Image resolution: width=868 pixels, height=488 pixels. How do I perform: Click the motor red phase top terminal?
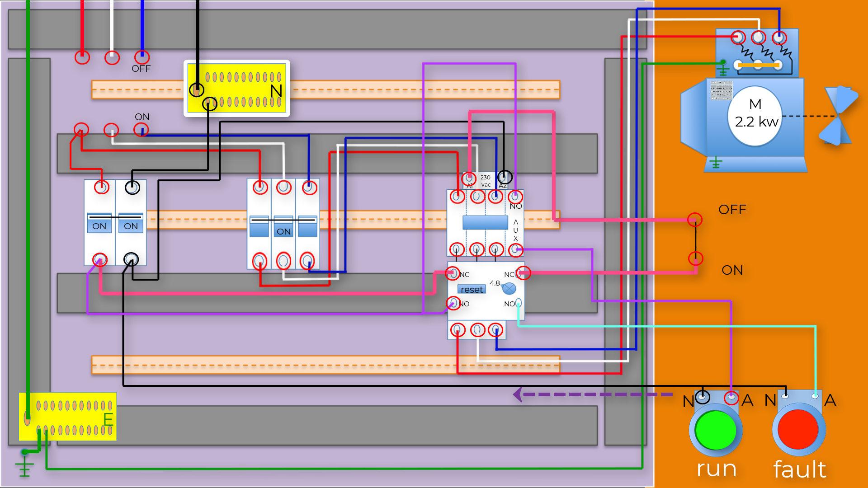pos(738,37)
